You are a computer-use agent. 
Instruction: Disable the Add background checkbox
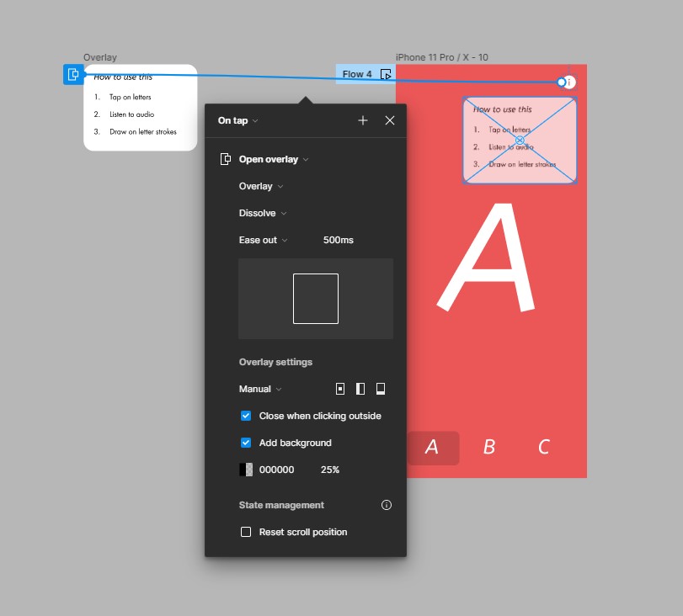pyautogui.click(x=246, y=443)
